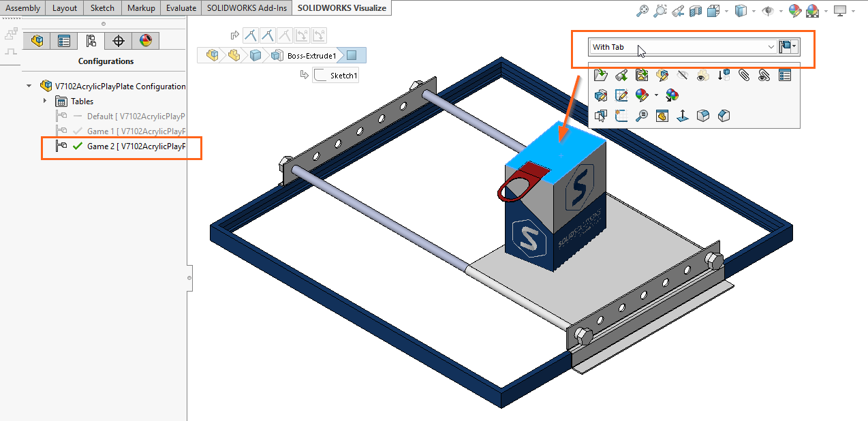The width and height of the screenshot is (868, 421).
Task: Switch to the Assembly ribbon tab
Action: pos(23,7)
